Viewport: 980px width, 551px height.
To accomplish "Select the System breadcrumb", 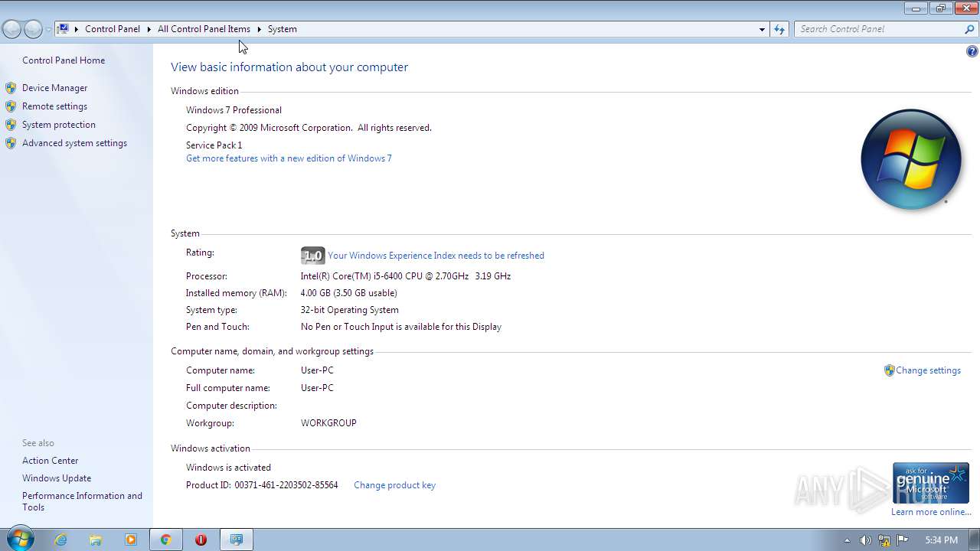I will (x=282, y=29).
